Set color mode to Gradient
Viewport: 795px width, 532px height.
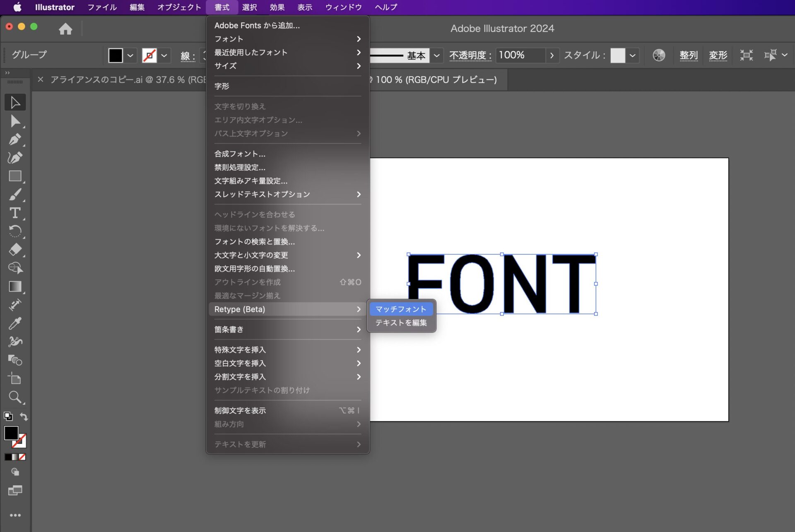[15, 457]
